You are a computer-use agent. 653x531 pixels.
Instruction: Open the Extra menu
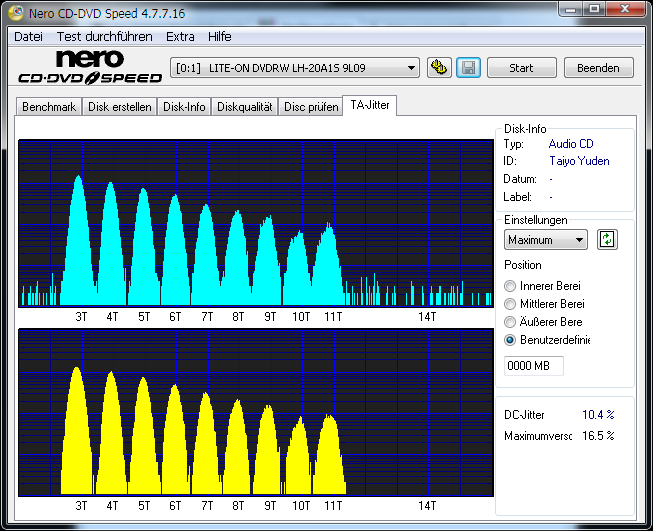pyautogui.click(x=180, y=37)
